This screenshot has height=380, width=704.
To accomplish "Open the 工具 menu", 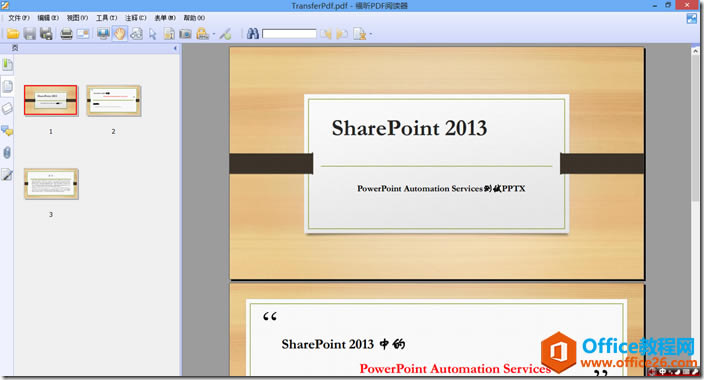I will (x=106, y=18).
